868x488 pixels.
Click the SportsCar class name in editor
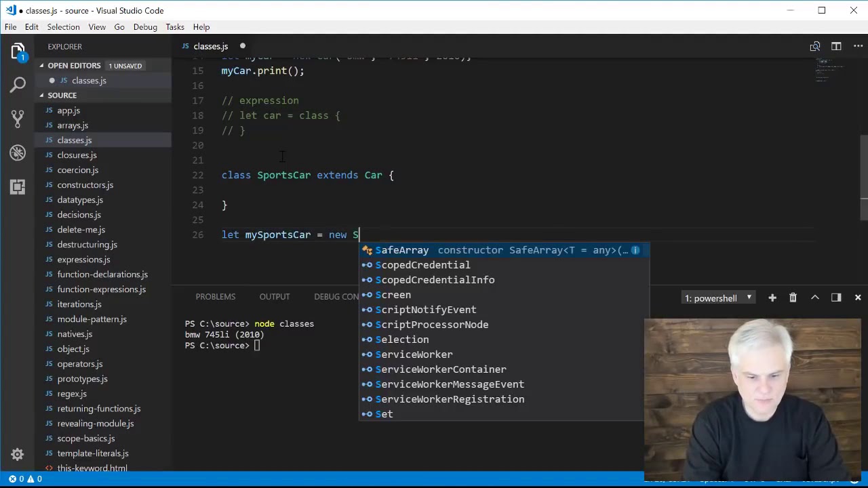(283, 175)
